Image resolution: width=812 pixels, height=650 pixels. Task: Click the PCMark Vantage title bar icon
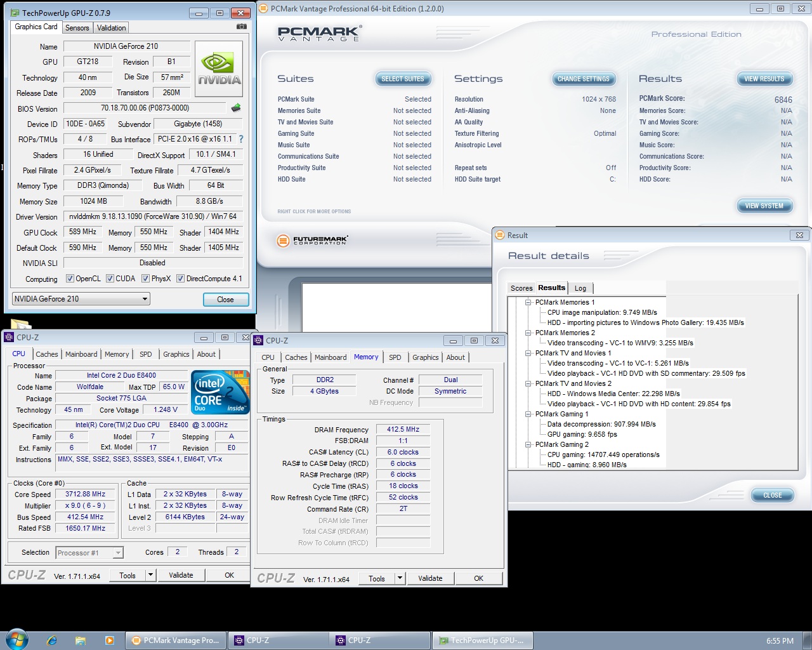[264, 9]
